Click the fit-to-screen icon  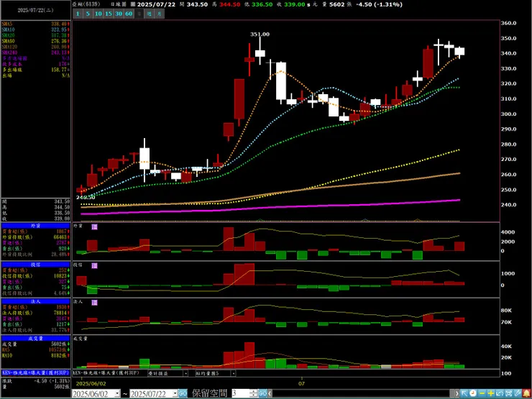click(508, 393)
